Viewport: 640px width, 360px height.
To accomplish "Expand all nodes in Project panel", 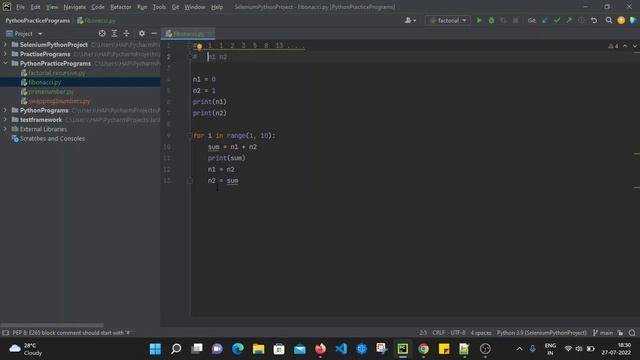I will (x=114, y=33).
